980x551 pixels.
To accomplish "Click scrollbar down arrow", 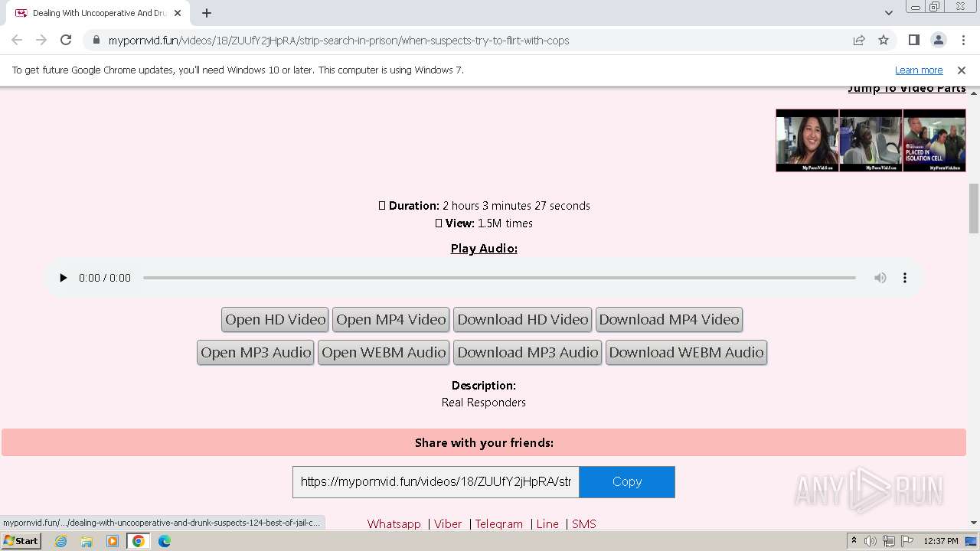I will pos(974,523).
